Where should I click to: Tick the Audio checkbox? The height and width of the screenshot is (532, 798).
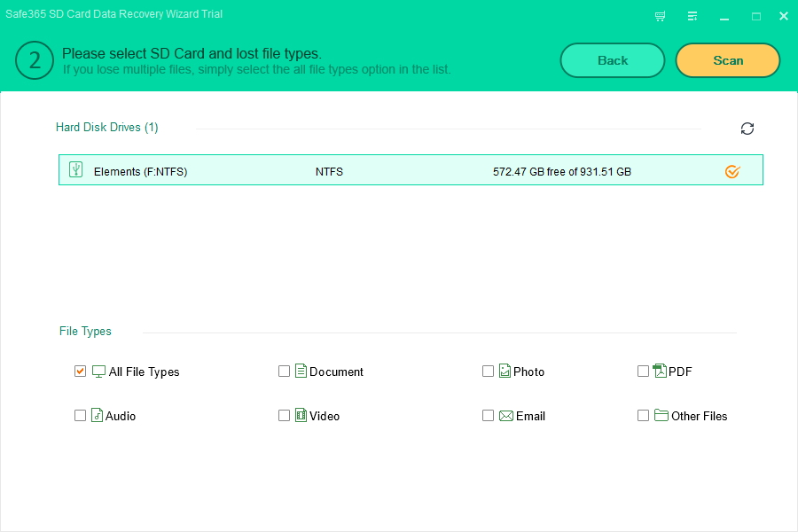pyautogui.click(x=80, y=416)
